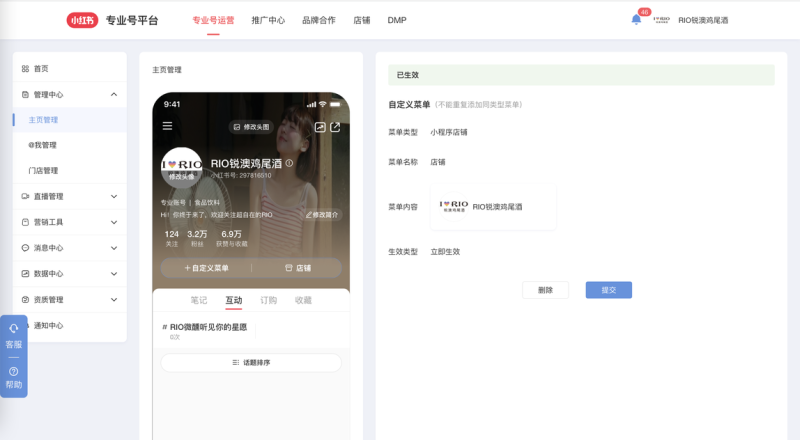Open the 推广中心 tab
Image resolution: width=800 pixels, height=440 pixels.
(268, 20)
